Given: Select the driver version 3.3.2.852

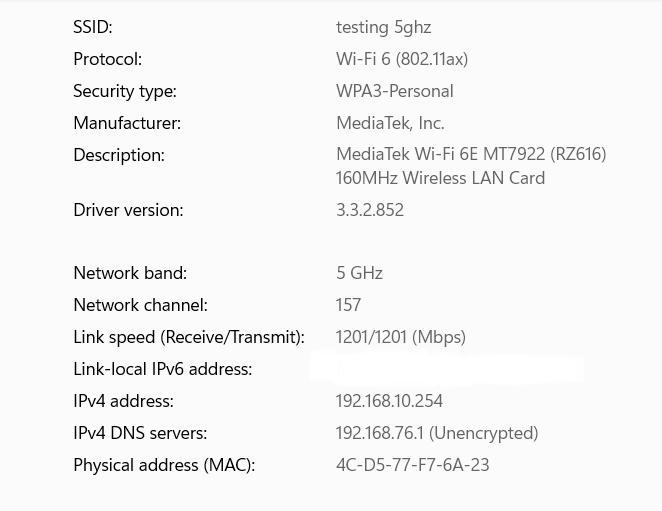Looking at the screenshot, I should point(370,210).
